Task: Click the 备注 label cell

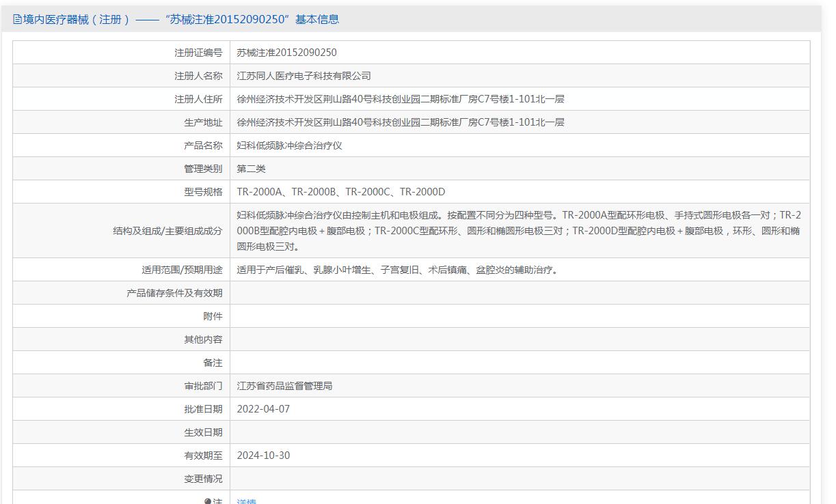Action: (122, 363)
